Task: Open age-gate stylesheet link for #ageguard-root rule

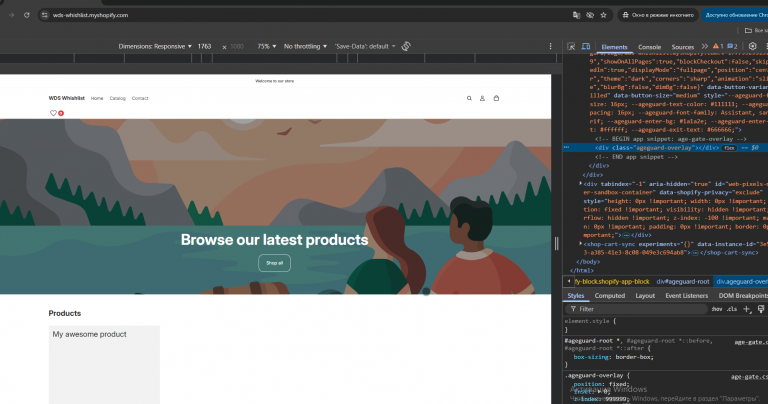Action: pos(751,342)
